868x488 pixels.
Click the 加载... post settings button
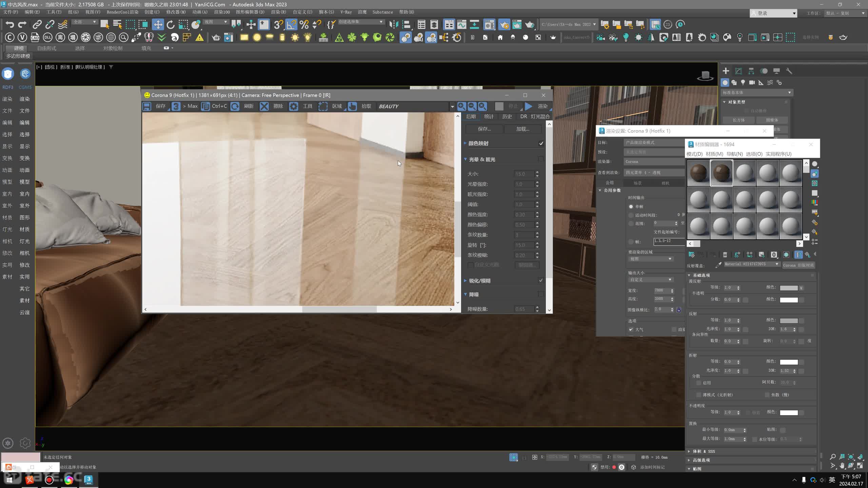tap(522, 129)
